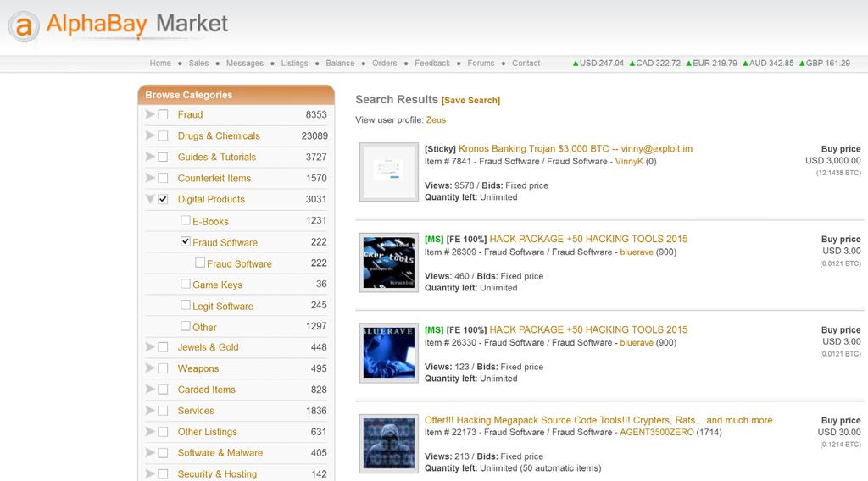Collapse the Digital Products arrow

(149, 199)
